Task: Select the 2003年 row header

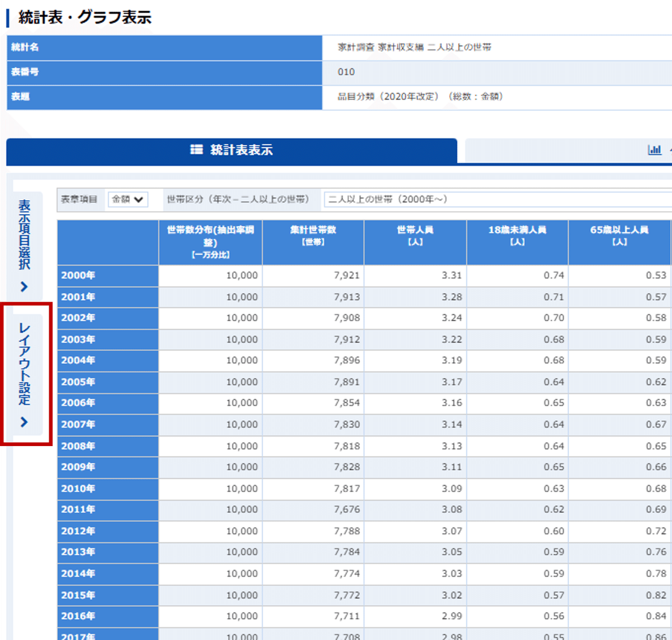Action: (x=108, y=340)
